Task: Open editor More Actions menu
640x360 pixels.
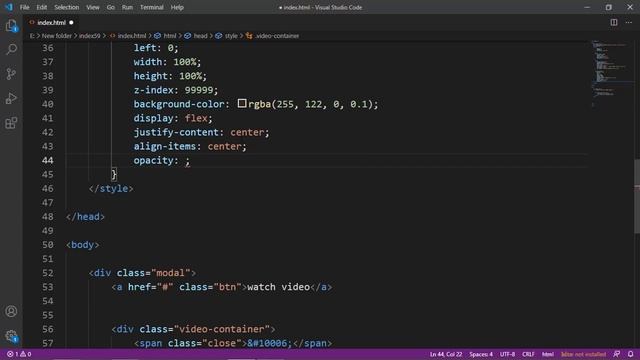Action: [x=629, y=22]
